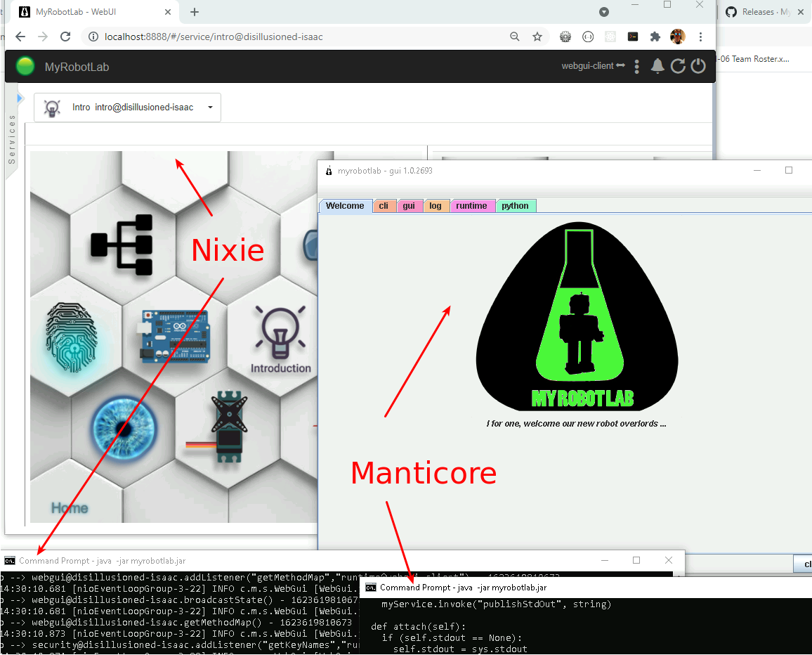Click the network tree icon hexagon

tap(122, 245)
